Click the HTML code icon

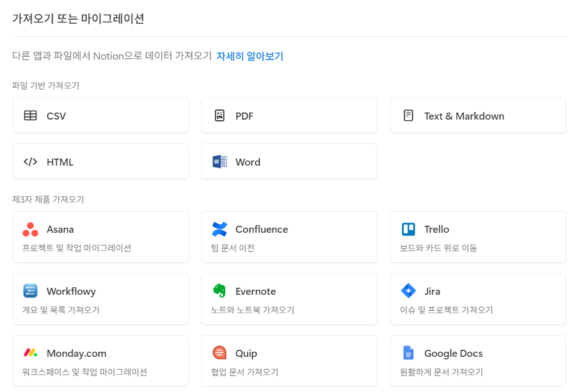30,162
